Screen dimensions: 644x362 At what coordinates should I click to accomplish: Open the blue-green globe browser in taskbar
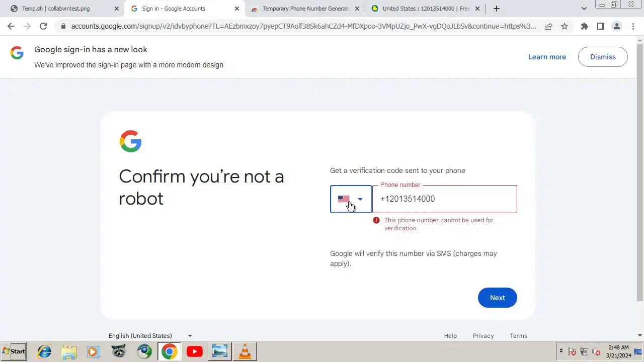click(144, 351)
